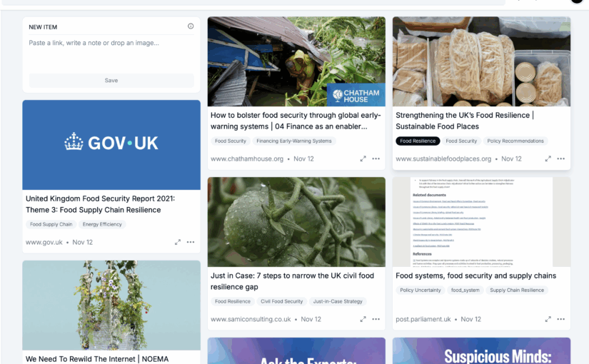Expand the Chatham House article card
Image resolution: width=589 pixels, height=364 pixels.
[363, 159]
